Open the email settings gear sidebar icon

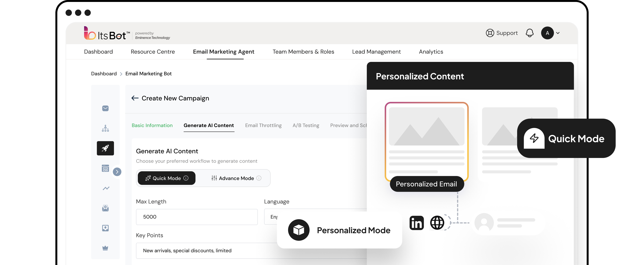tap(105, 208)
